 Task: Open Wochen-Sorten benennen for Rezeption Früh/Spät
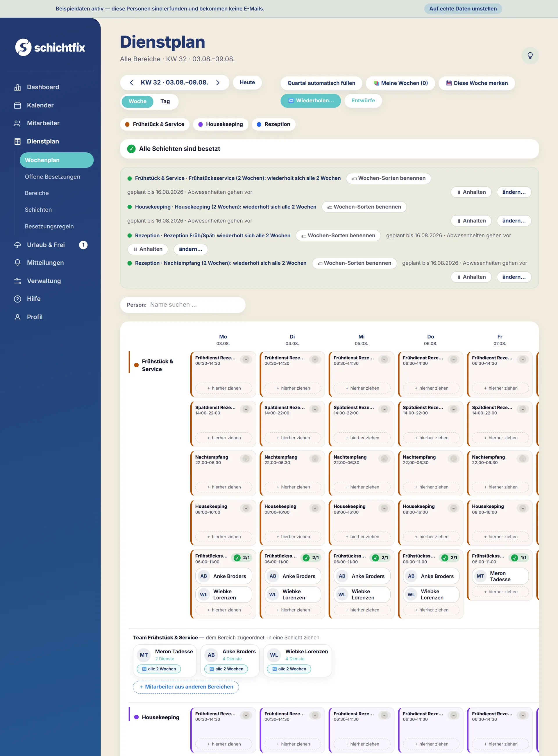point(338,236)
